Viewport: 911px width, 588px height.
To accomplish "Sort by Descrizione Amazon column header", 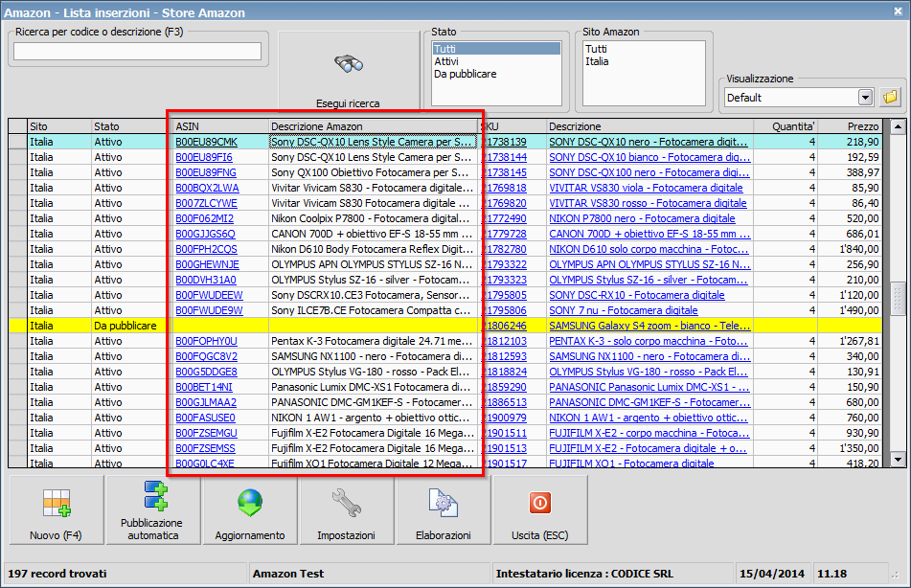I will point(374,126).
